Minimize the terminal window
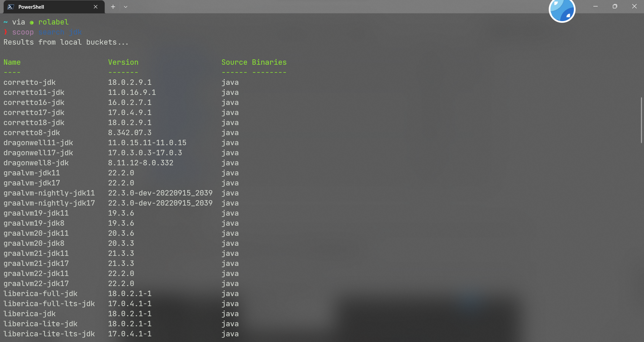 point(596,6)
